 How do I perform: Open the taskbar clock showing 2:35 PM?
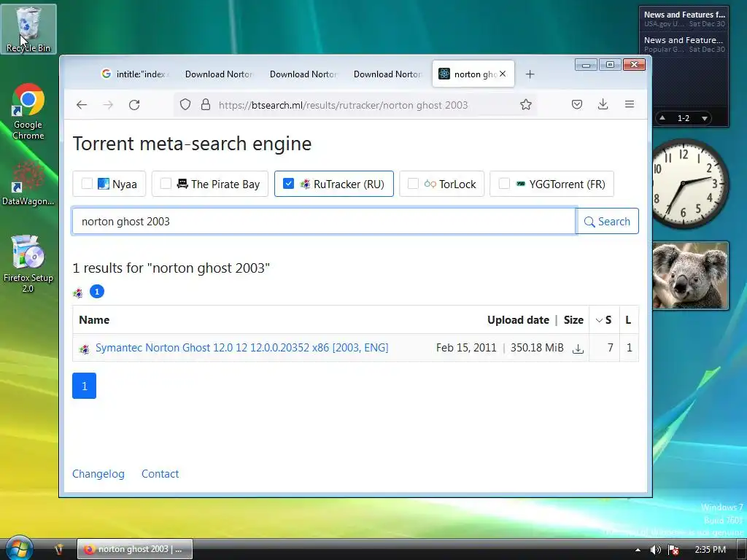[711, 550]
